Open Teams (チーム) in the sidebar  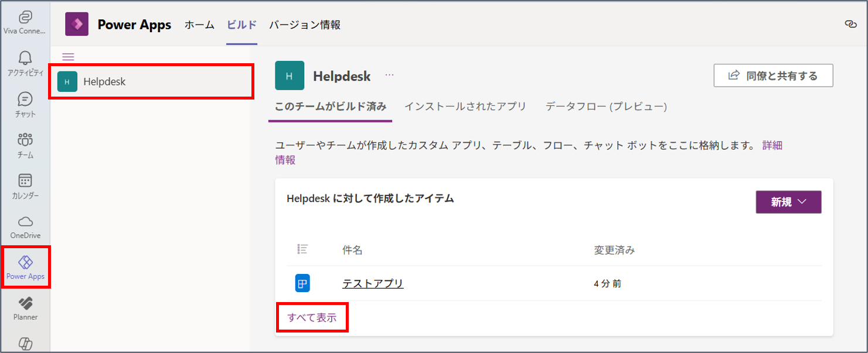[25, 145]
